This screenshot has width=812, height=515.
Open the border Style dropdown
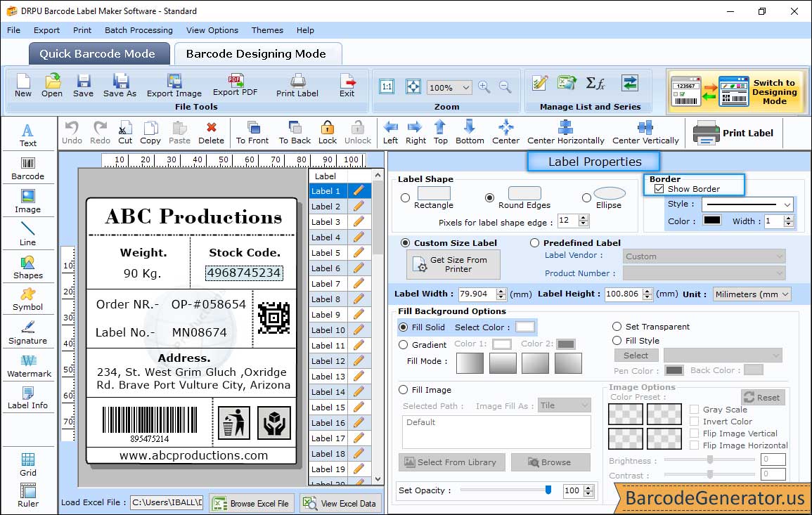point(747,204)
